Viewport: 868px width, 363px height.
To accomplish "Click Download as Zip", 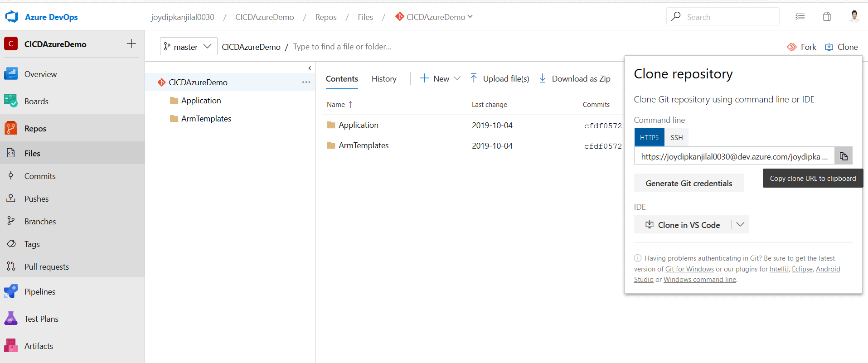I will (574, 78).
